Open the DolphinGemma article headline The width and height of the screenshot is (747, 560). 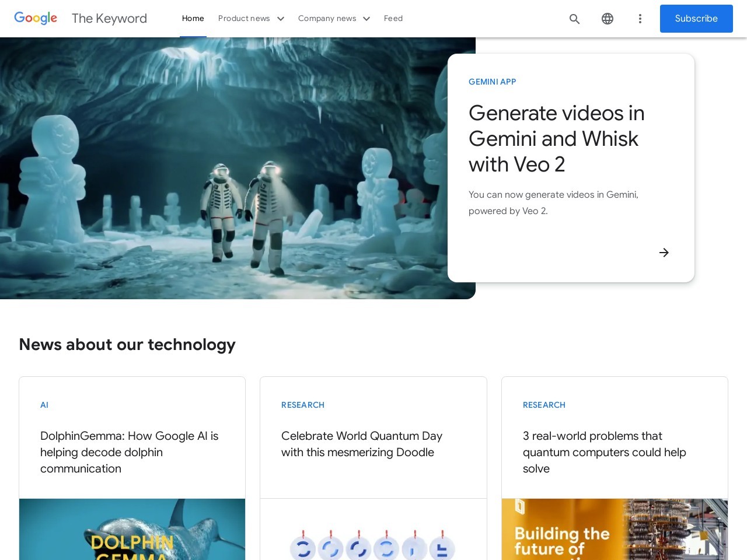point(130,452)
